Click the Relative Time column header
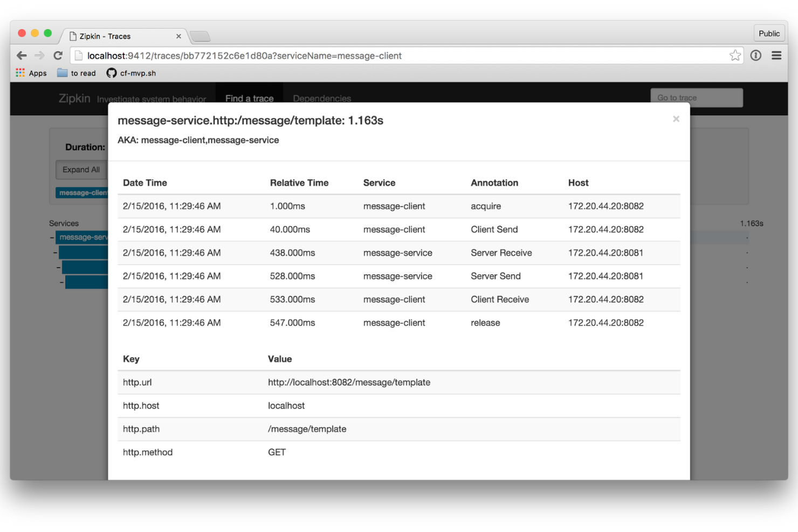798x532 pixels. (x=299, y=183)
